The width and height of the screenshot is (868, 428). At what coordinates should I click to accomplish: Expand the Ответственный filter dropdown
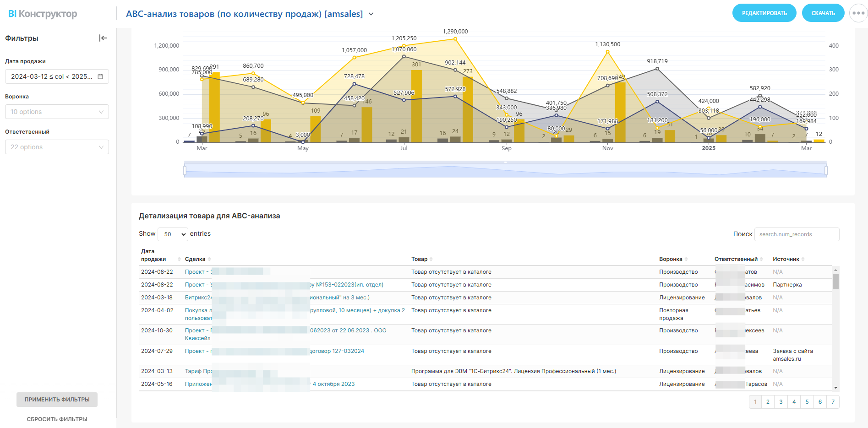click(57, 147)
